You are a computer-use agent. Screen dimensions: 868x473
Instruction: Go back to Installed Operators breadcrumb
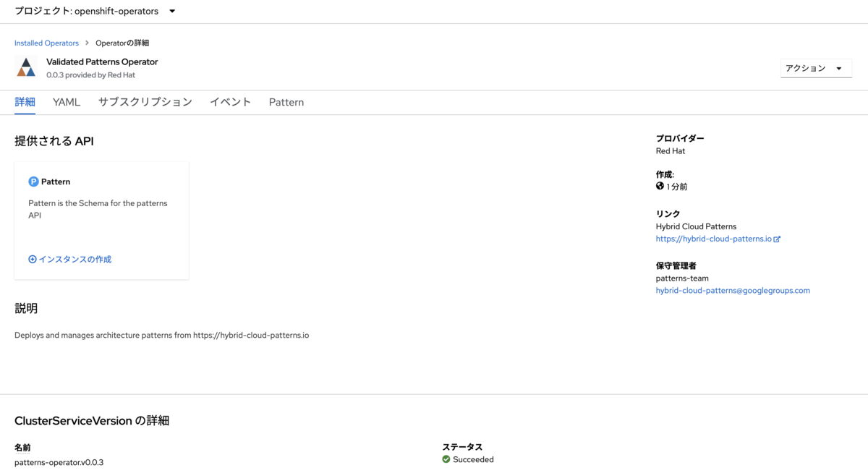click(x=46, y=43)
